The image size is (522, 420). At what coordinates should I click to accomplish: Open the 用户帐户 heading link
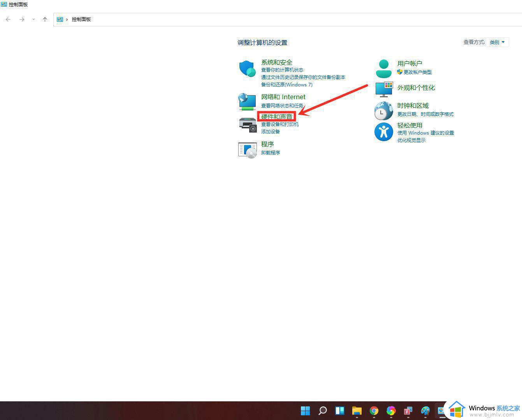tap(410, 63)
